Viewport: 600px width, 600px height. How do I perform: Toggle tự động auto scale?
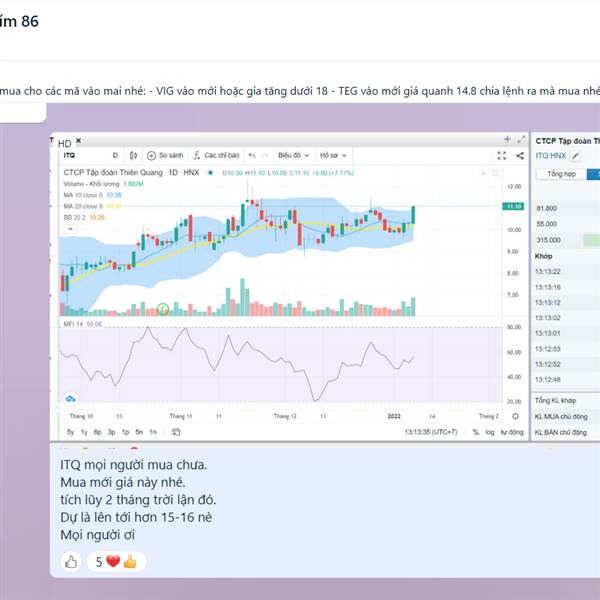point(512,432)
